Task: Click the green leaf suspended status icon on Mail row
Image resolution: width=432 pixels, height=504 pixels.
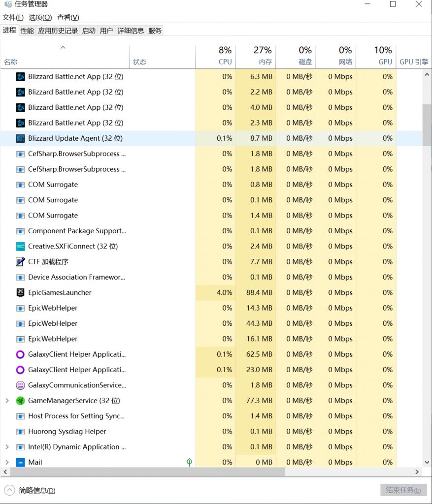Action: (x=190, y=463)
